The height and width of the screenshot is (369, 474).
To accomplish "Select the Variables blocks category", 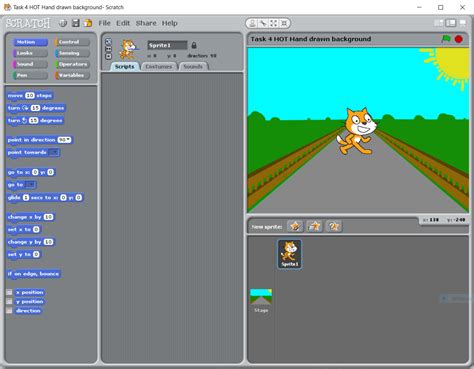I will point(72,75).
